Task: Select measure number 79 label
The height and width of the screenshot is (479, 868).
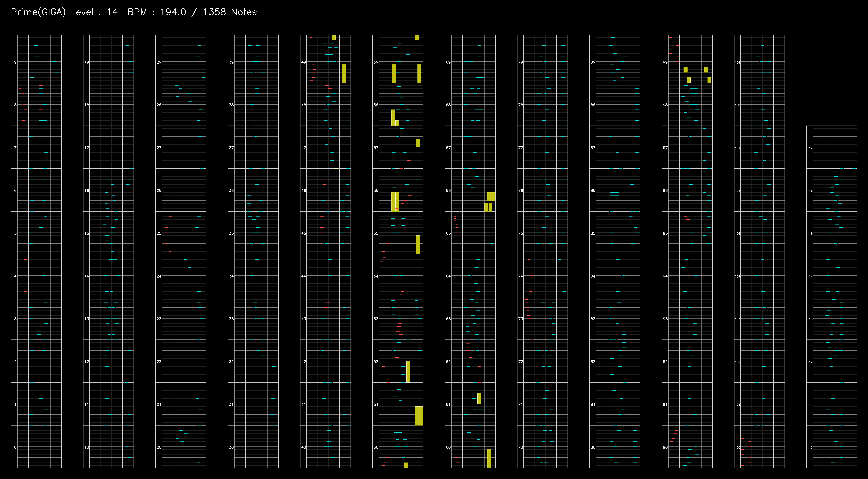Action: coord(521,62)
